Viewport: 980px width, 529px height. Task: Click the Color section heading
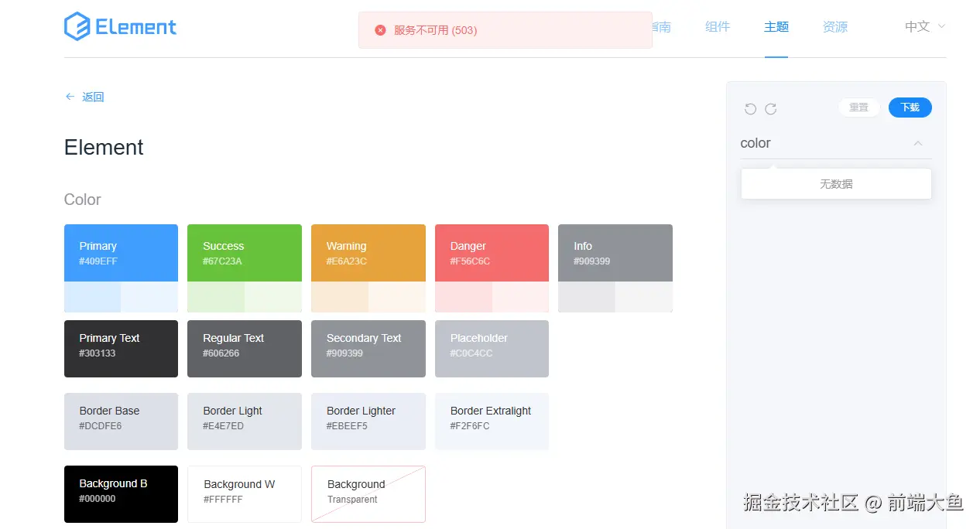click(83, 200)
